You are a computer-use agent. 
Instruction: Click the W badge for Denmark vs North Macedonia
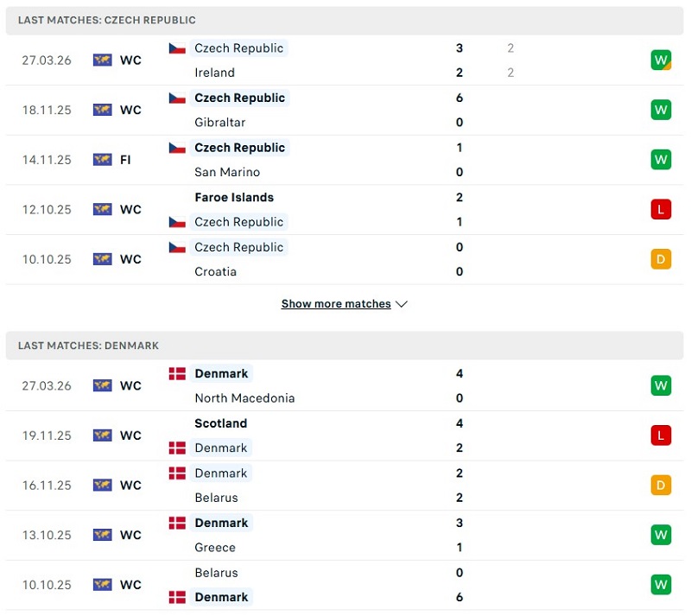point(661,385)
